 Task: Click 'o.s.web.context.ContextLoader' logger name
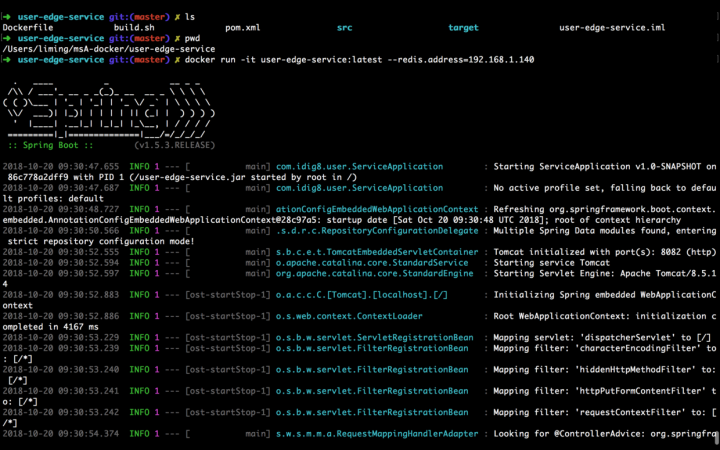(349, 316)
